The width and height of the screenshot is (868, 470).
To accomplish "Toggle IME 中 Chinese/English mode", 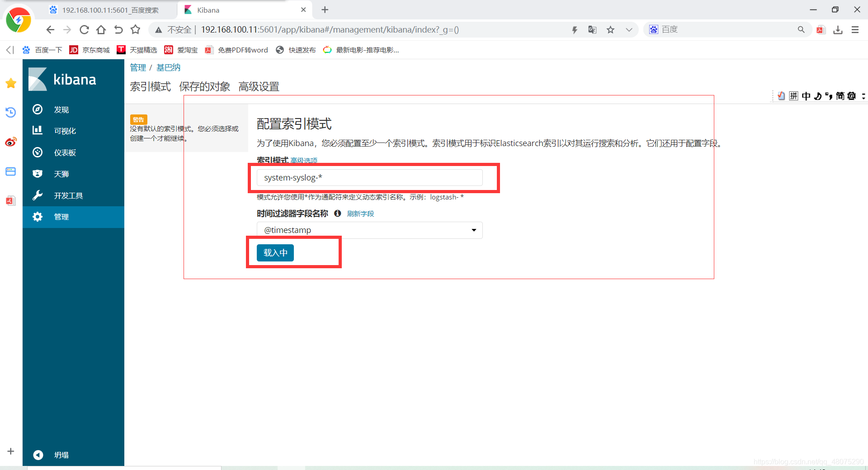I will point(806,96).
